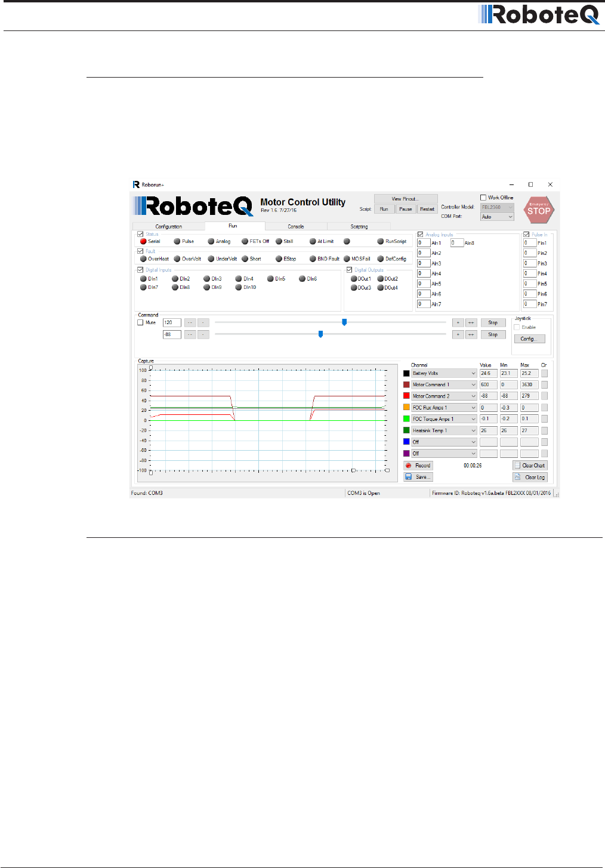Toggle the Digital Inputs checkbox
The width and height of the screenshot is (605, 868).
140,270
